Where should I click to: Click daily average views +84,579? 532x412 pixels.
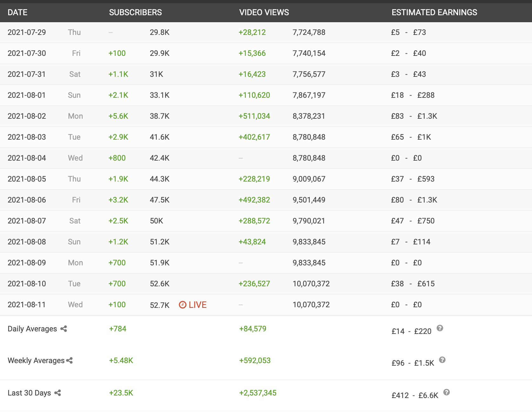[x=253, y=329]
